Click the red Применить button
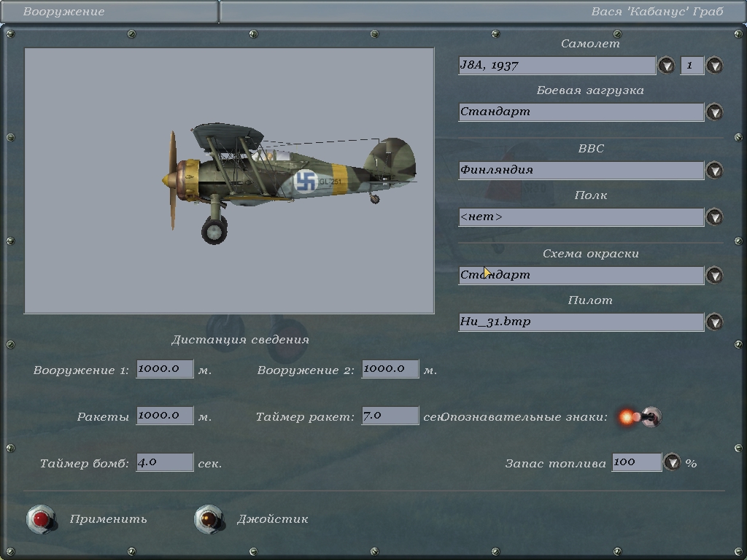The image size is (747, 560). [42, 519]
